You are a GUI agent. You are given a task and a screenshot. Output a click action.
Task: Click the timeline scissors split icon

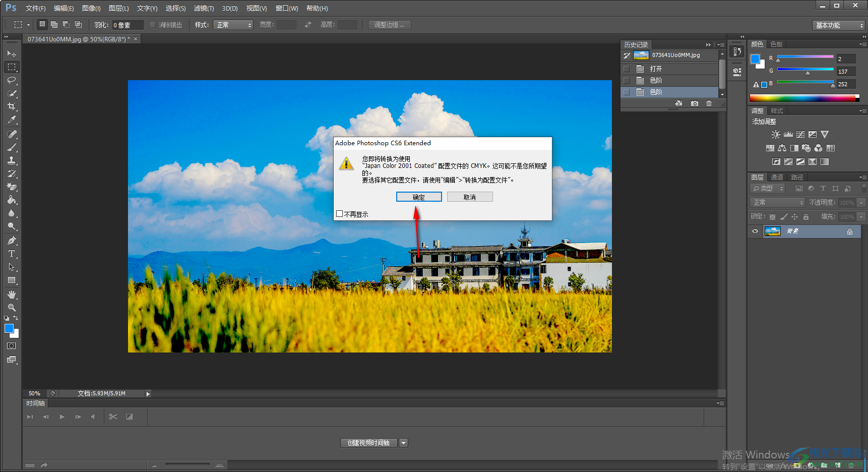(x=113, y=417)
